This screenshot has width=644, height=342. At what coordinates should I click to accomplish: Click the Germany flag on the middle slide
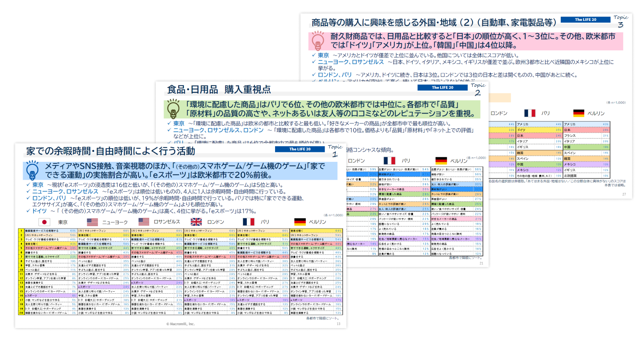coord(441,161)
